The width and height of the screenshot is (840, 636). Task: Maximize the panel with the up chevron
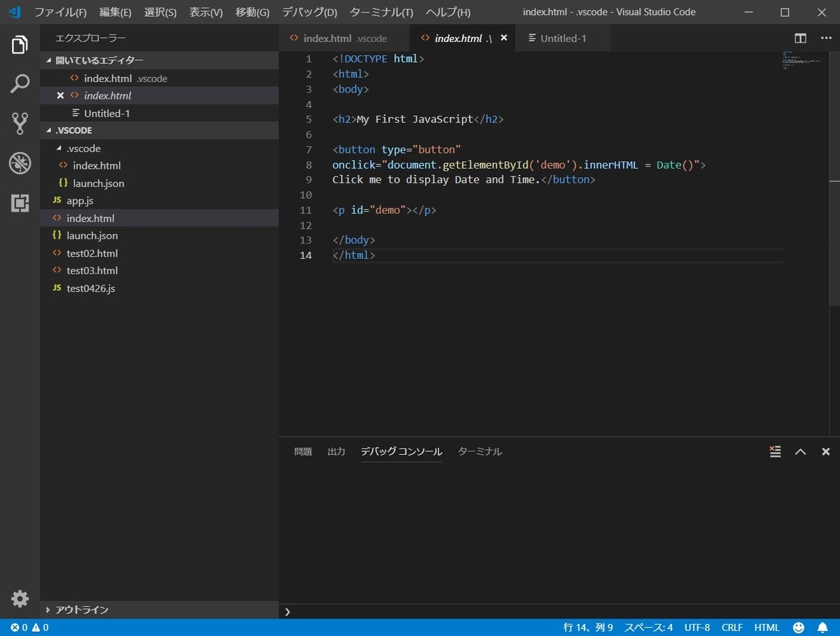(x=800, y=451)
